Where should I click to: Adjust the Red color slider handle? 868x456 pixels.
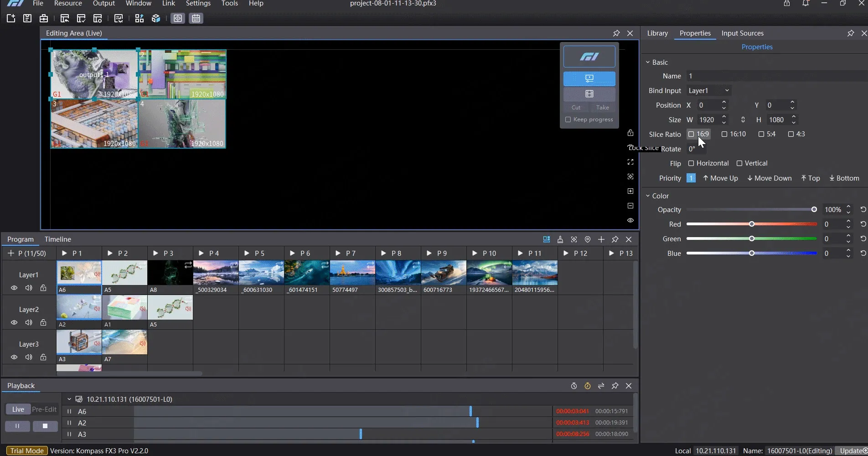[752, 224]
